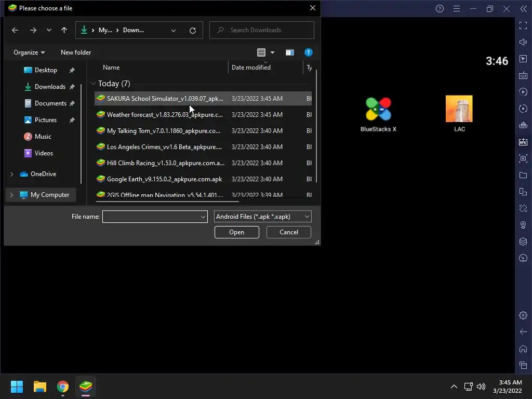Sort by Date modified column header

click(x=251, y=67)
